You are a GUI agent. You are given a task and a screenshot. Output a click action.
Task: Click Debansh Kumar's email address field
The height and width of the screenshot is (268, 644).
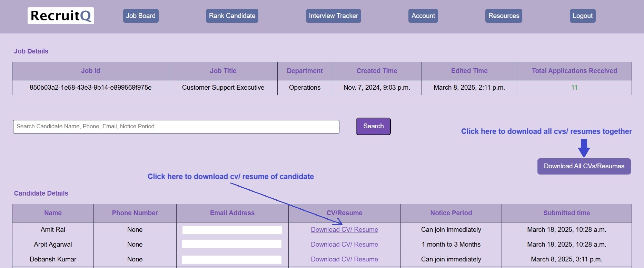tap(232, 260)
